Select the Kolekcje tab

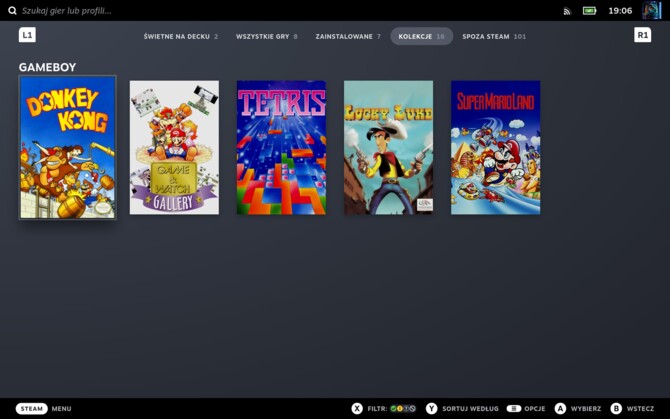coord(421,37)
